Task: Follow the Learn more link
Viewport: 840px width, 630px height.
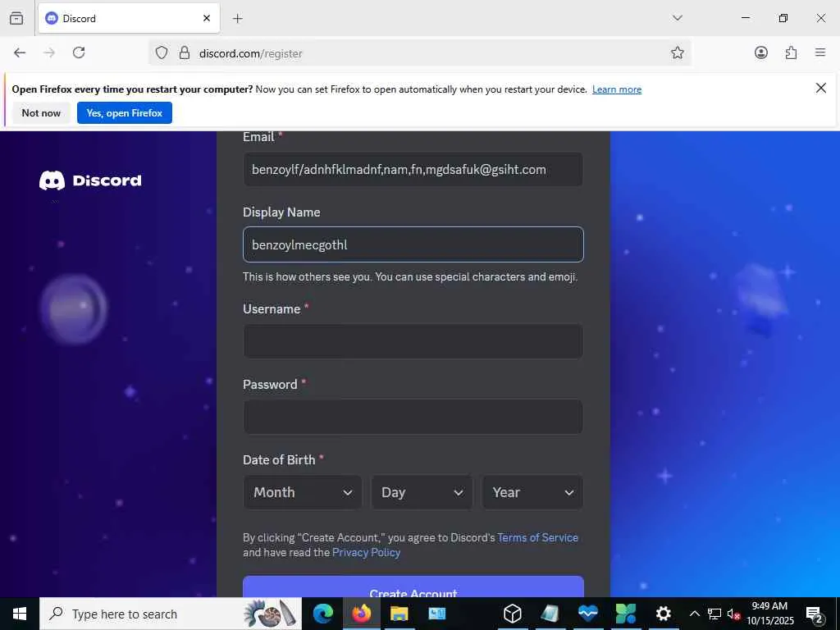Action: 617,89
